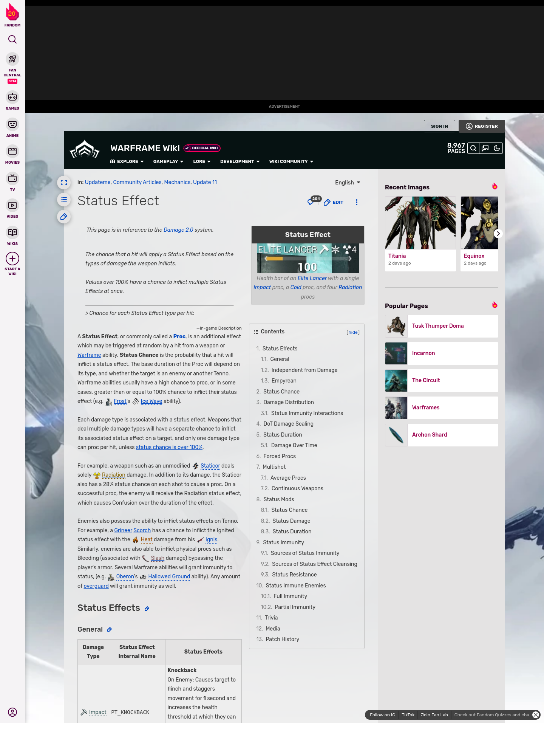Open the Incarnon popular page
544x756 pixels.
click(442, 353)
